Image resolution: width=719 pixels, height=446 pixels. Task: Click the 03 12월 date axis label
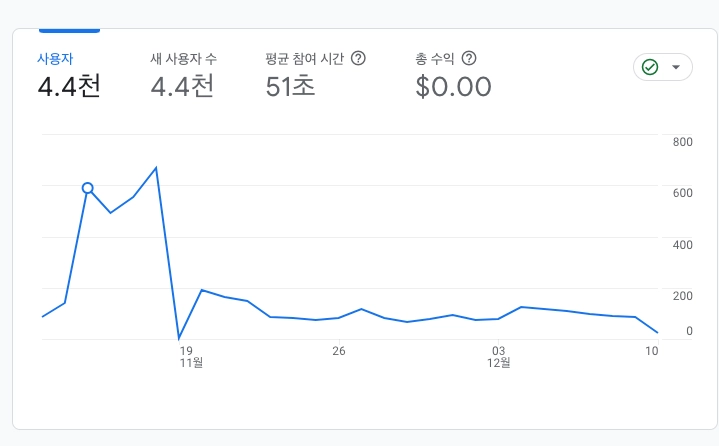(x=499, y=357)
